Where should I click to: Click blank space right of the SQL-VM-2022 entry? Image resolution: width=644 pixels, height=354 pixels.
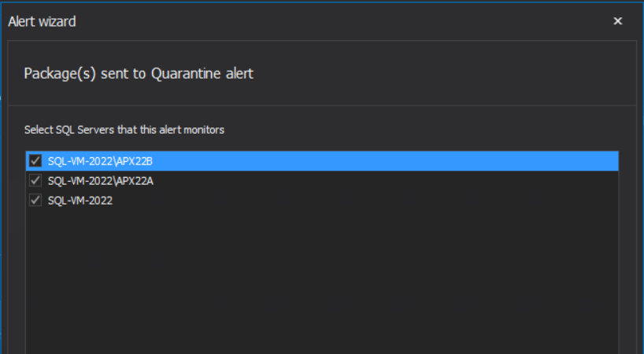(x=365, y=201)
